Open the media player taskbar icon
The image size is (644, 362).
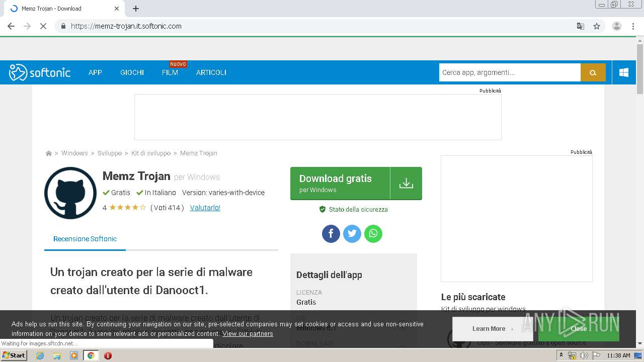pos(74,355)
